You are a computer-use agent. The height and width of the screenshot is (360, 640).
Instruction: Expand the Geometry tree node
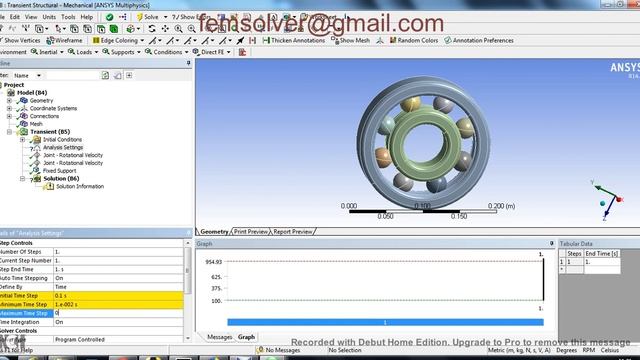(x=9, y=100)
